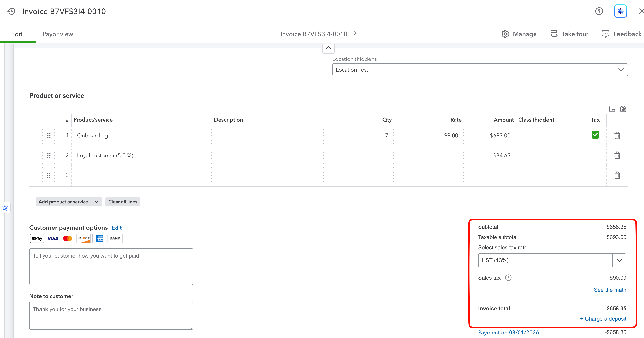This screenshot has width=644, height=338.
Task: Click the See the math link
Action: (610, 290)
